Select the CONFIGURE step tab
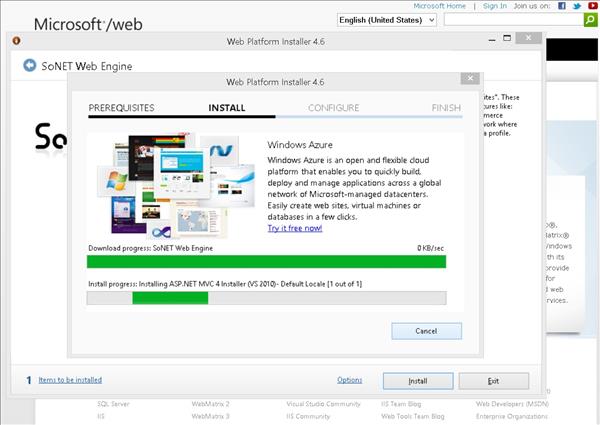Viewport: 600px width, 425px height. point(333,108)
